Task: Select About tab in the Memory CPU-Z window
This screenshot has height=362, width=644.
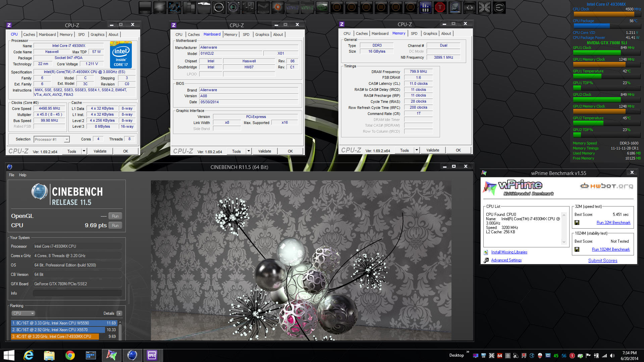Action: 446,34
